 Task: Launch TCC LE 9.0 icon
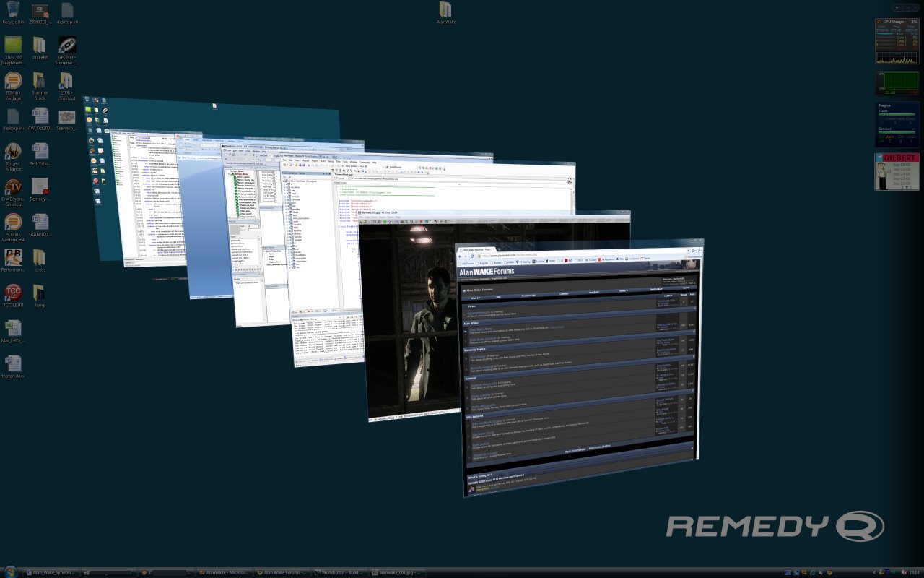(x=13, y=293)
